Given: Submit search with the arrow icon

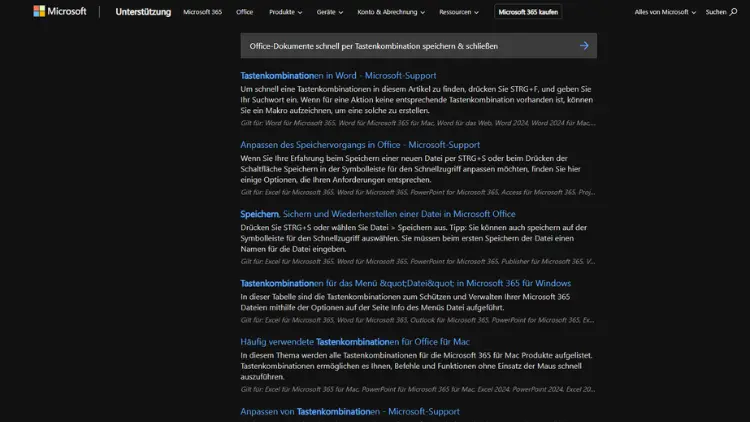Looking at the screenshot, I should click(x=584, y=46).
